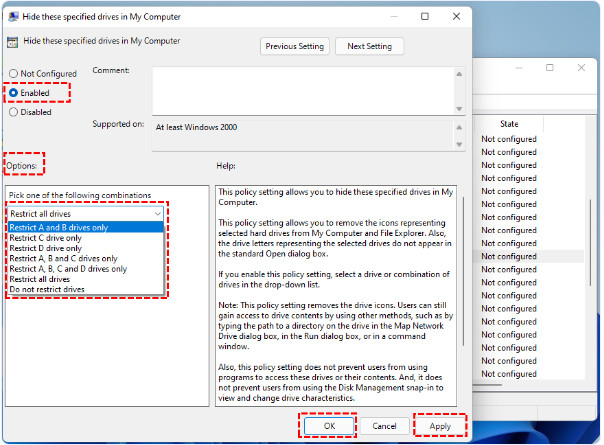Choose Restrict A, B, C and D drives only

(x=86, y=269)
